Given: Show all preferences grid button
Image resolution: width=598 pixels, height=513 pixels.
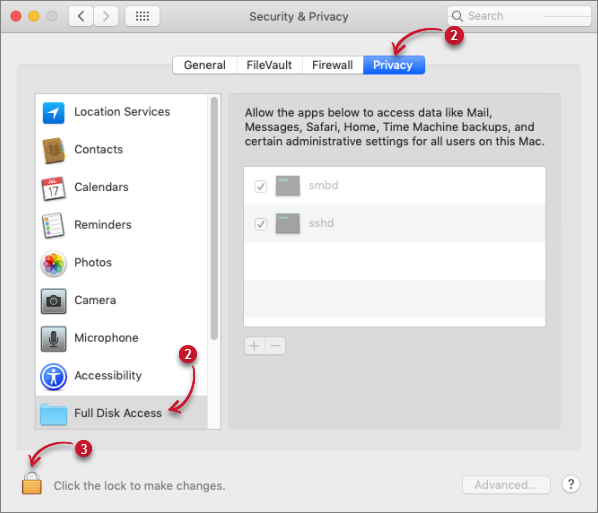Looking at the screenshot, I should point(142,16).
